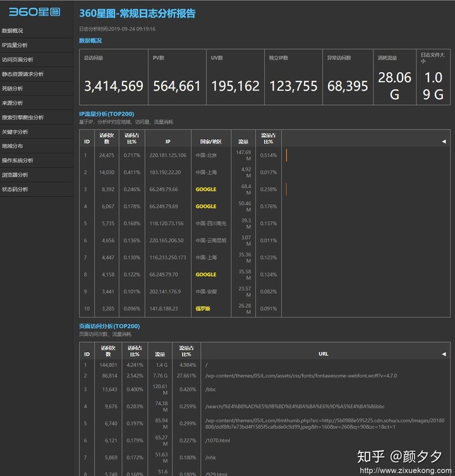Click the 页面访问分析(TOP200) heading
This screenshot has height=476, width=455.
109,326
